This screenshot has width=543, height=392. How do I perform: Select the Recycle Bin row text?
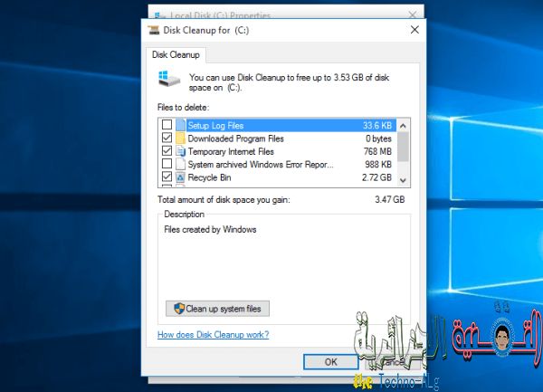click(x=210, y=177)
